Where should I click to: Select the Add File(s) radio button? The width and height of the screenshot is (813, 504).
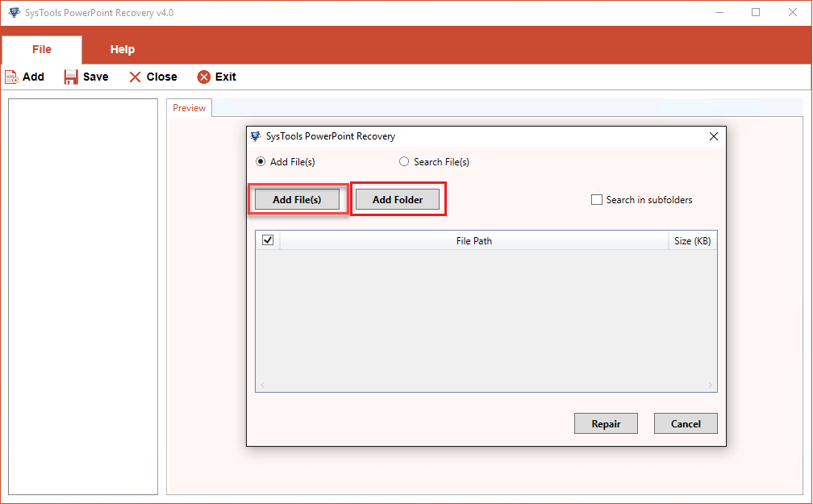coord(261,162)
